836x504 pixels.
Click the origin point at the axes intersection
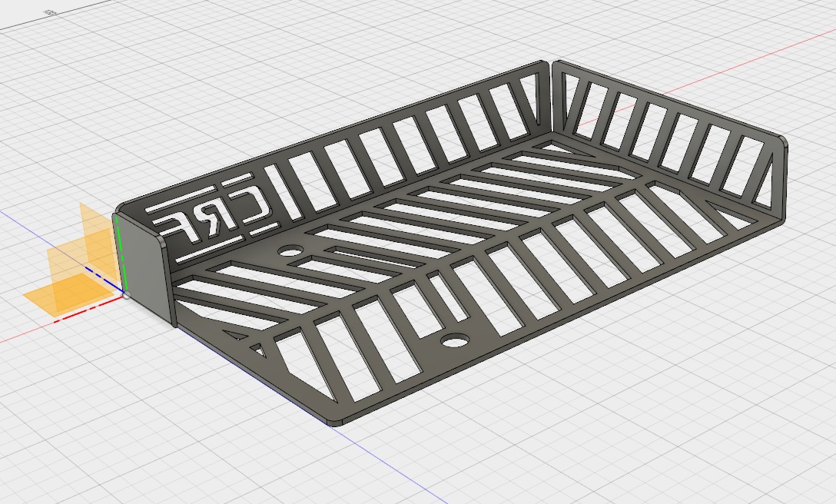[125, 294]
